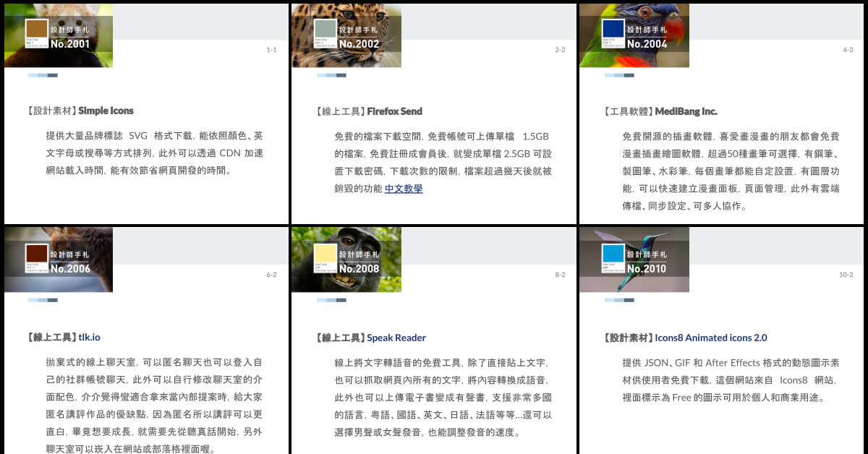
Task: Click the Firefox Send heading
Action: tap(394, 111)
